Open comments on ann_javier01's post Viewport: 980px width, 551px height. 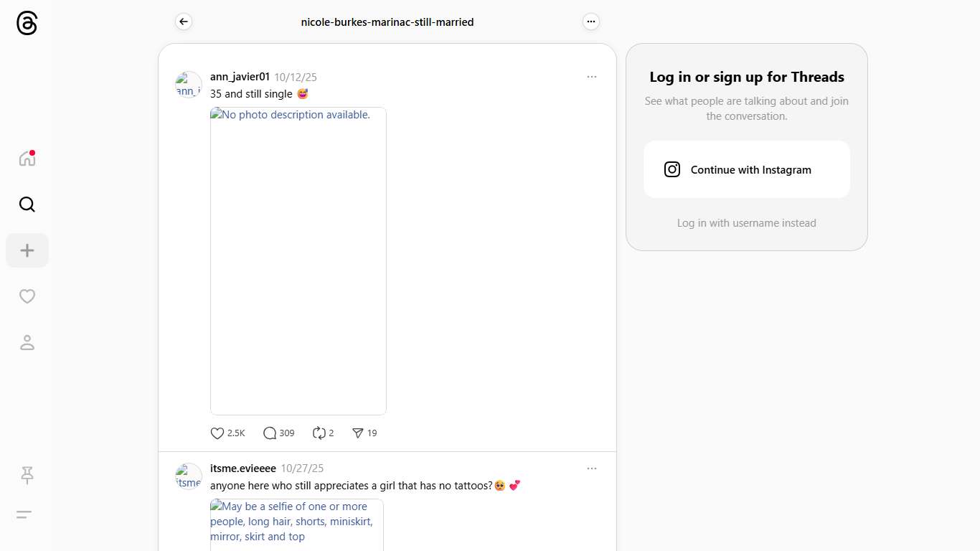[270, 433]
